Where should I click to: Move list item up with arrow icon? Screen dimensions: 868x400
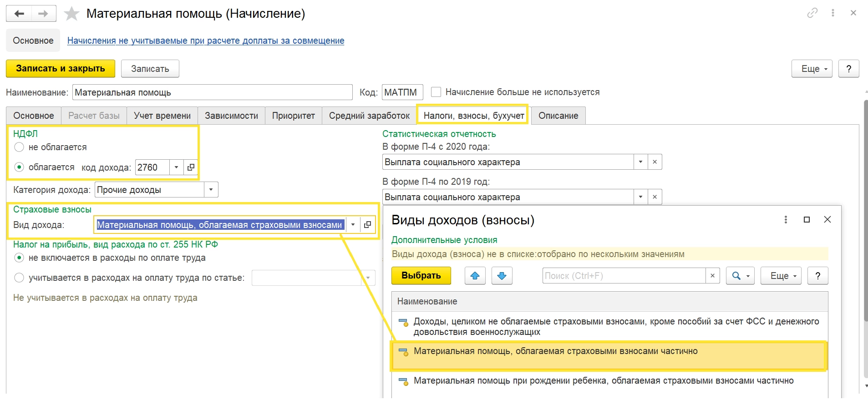pos(475,276)
